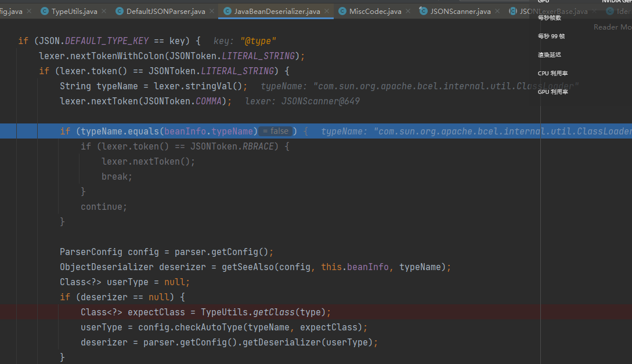Click the class icon on JavaBeanDeserializer.java tab
The image size is (632, 364).
click(x=227, y=11)
